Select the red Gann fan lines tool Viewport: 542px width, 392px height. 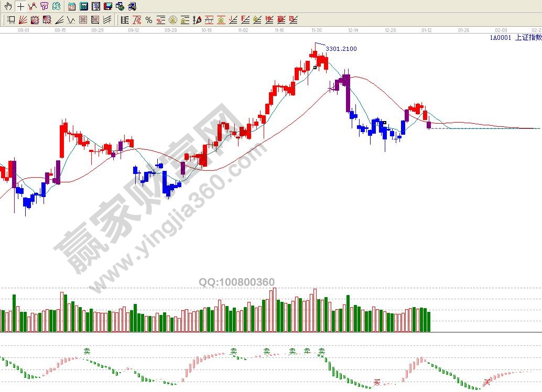pos(23,20)
